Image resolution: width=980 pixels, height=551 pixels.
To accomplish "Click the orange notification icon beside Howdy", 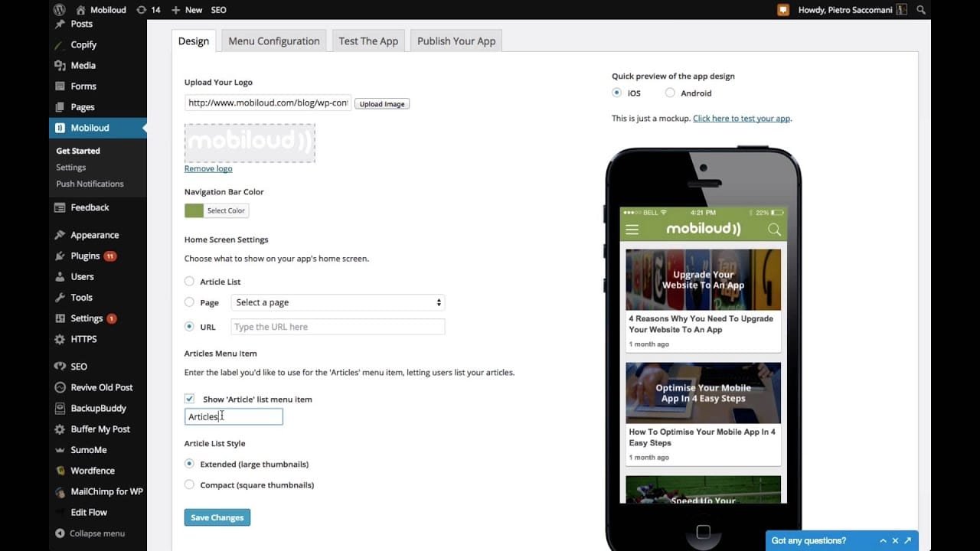I will point(783,10).
